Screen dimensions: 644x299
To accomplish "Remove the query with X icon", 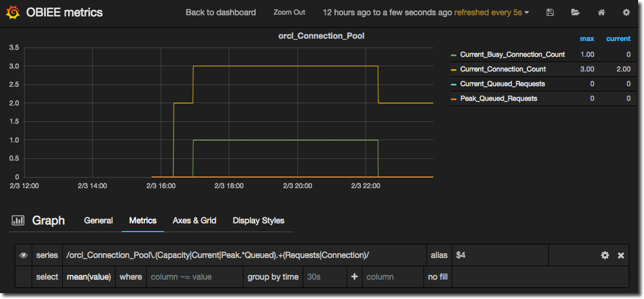I will pos(621,256).
